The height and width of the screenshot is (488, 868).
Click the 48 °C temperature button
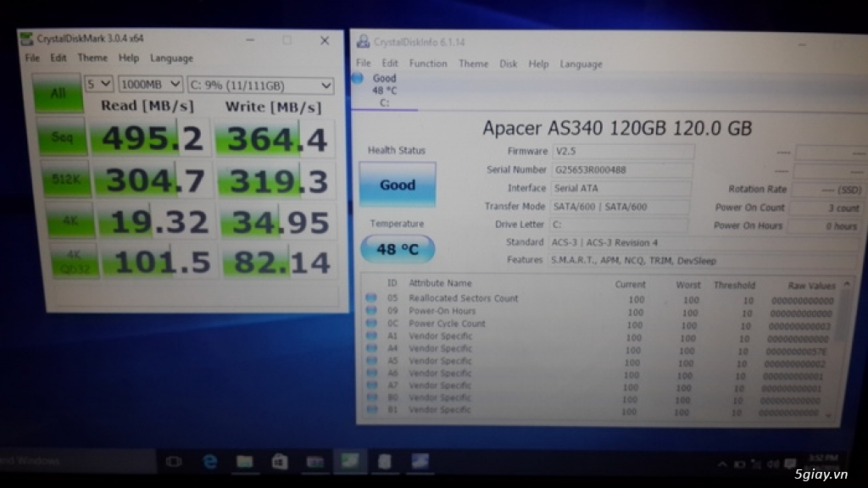coord(398,249)
